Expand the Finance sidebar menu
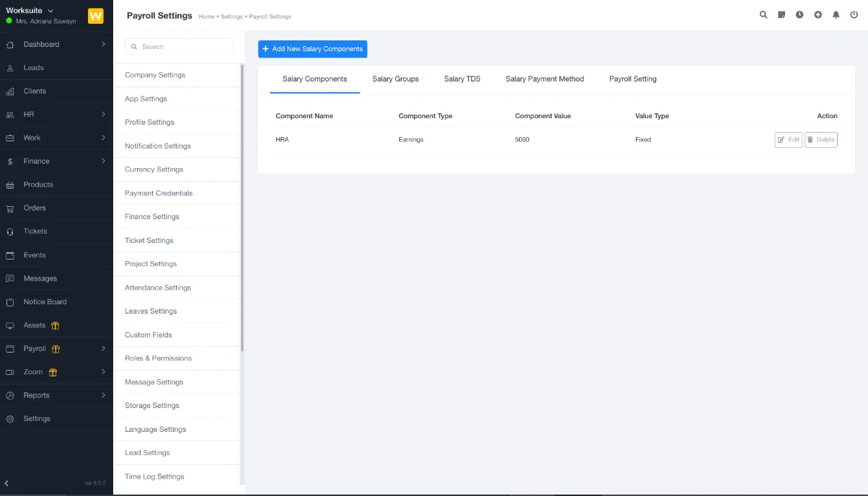The width and height of the screenshot is (868, 496). coord(56,161)
